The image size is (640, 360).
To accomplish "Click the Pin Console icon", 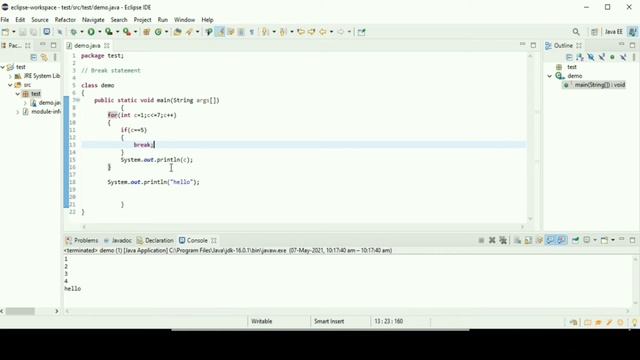I will pos(576,240).
